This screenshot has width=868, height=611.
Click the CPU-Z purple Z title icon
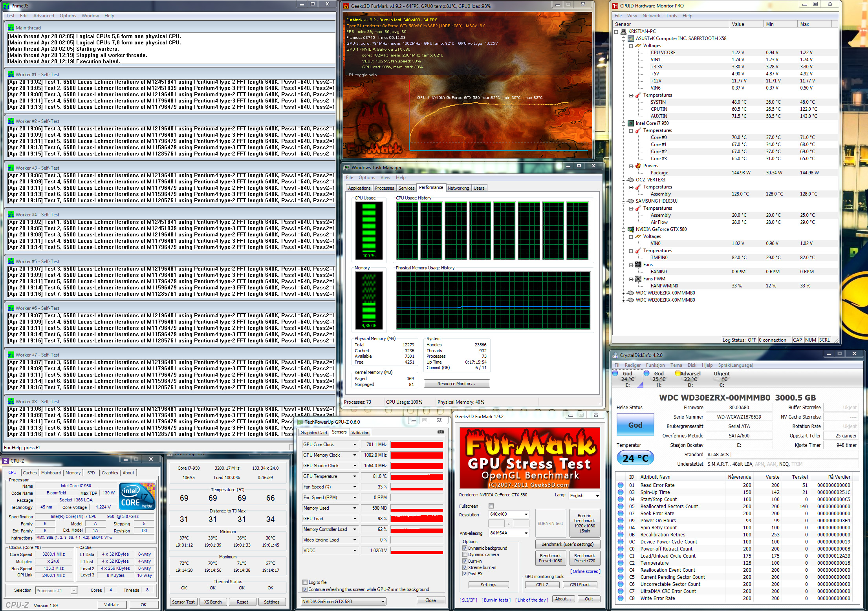pos(5,461)
